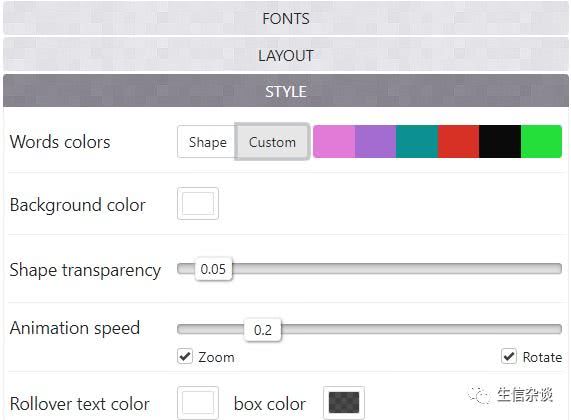Pick the green words color swatch

(542, 141)
